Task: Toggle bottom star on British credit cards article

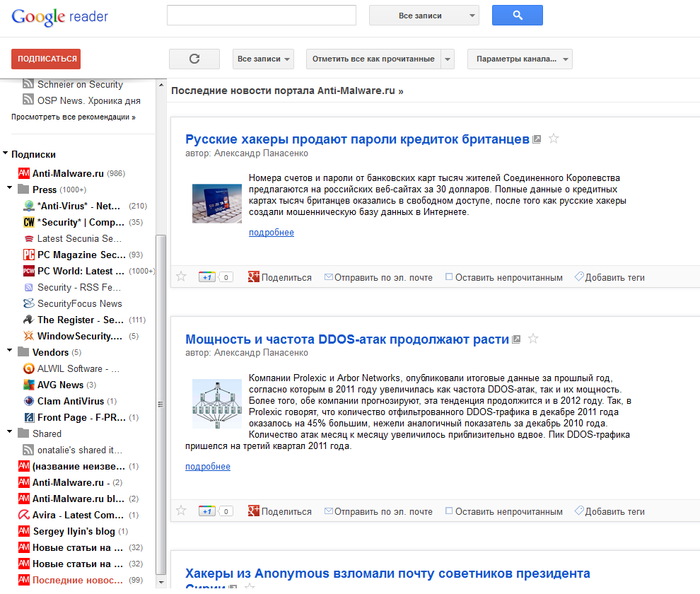Action: 181,276
